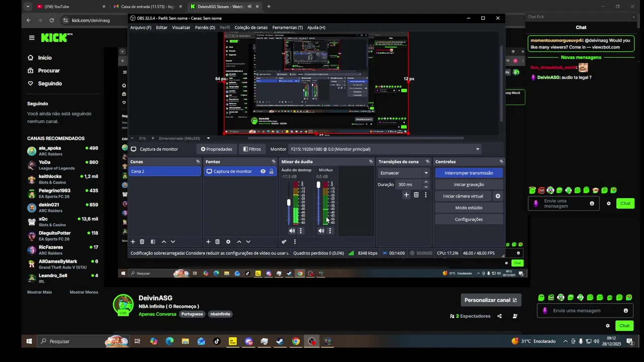Open scene filters icon in Cenas toolbar
The height and width of the screenshot is (362, 644).
pyautogui.click(x=153, y=242)
